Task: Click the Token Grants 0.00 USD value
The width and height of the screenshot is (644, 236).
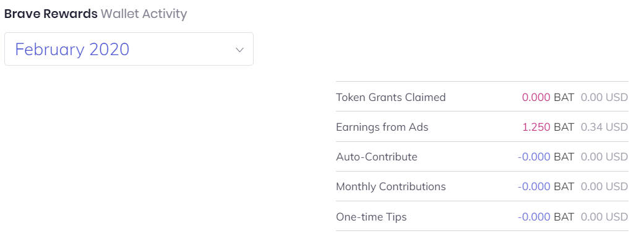Action: tap(604, 97)
